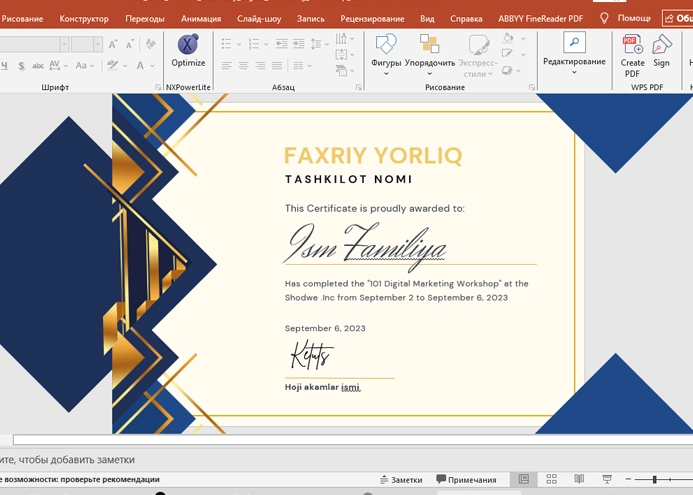693x495 pixels.
Task: Open the Упорядочить arrange menu
Action: point(430,54)
